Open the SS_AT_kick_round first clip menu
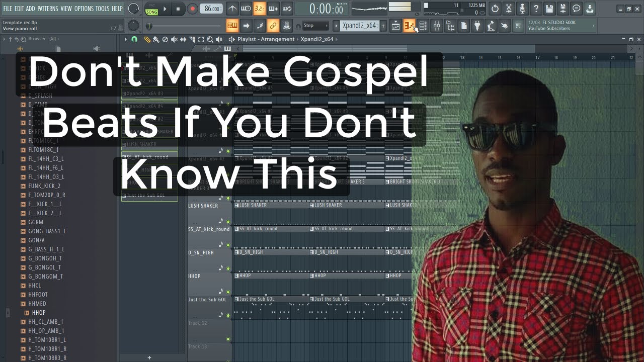644x362 pixels. [236, 229]
